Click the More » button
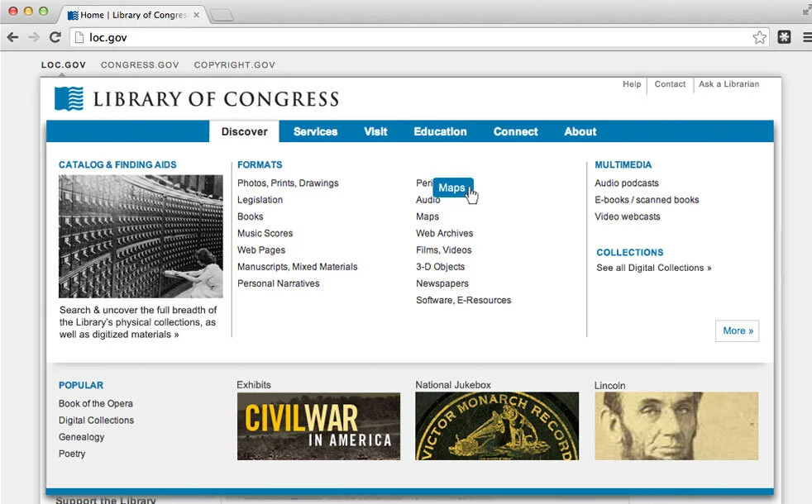The image size is (812, 504). pos(738,330)
